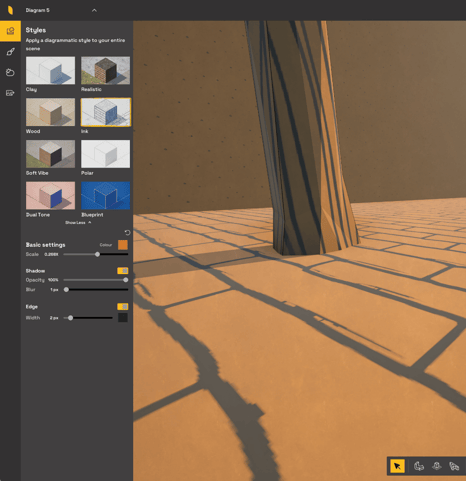Select the paintbrush materials sidebar icon
Screen dimensions: 466x481
[10, 52]
